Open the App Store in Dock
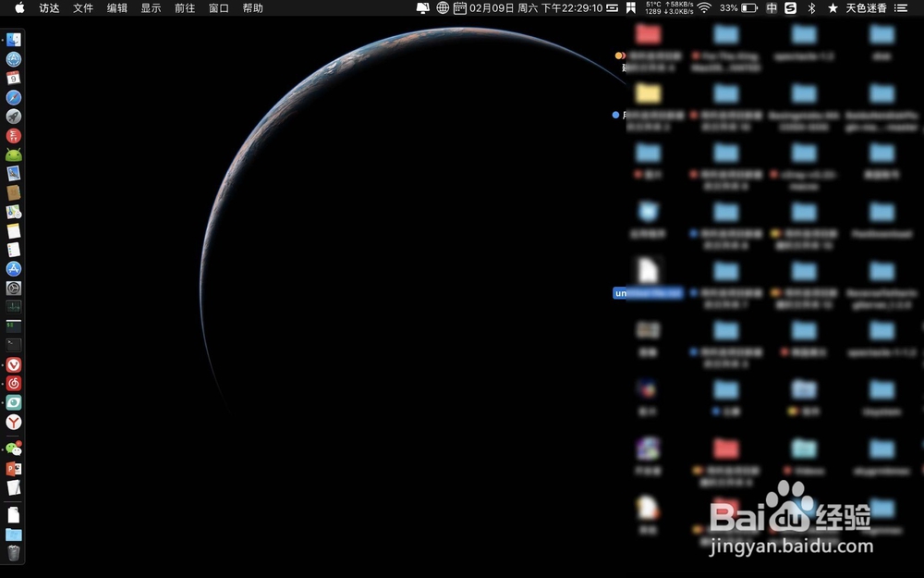Image resolution: width=924 pixels, height=578 pixels. point(14,269)
